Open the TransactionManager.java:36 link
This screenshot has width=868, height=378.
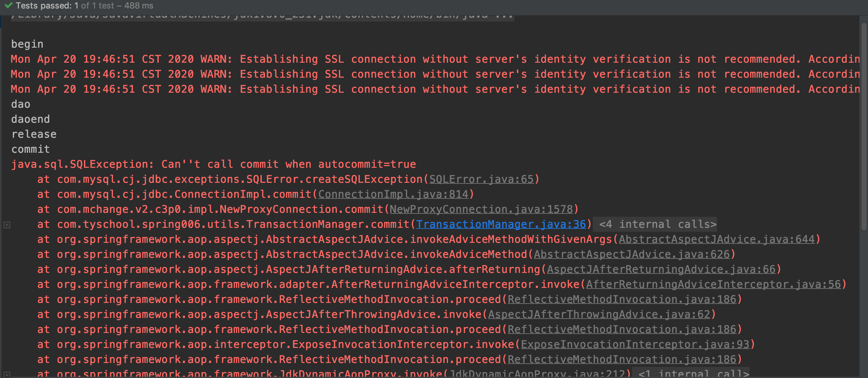[501, 224]
